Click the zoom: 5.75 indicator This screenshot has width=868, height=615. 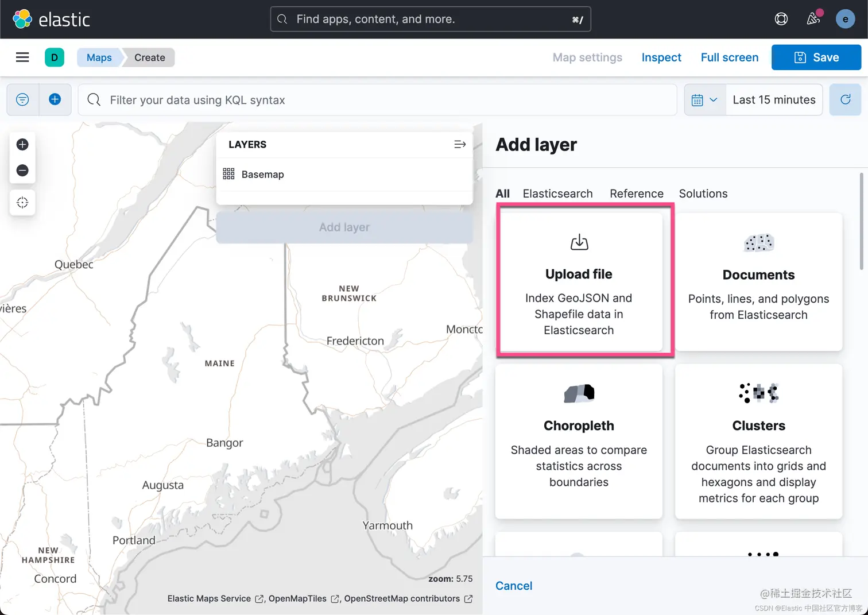tap(450, 579)
